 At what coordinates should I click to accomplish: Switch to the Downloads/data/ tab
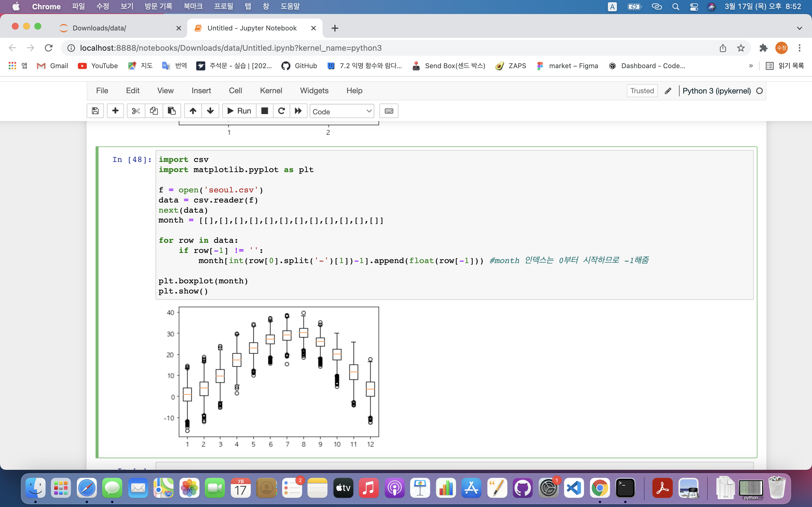(99, 28)
